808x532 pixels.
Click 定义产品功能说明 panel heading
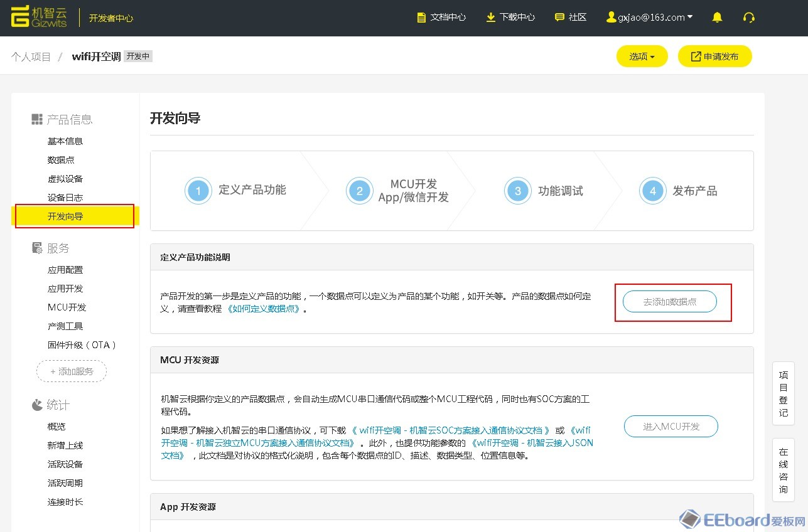195,257
